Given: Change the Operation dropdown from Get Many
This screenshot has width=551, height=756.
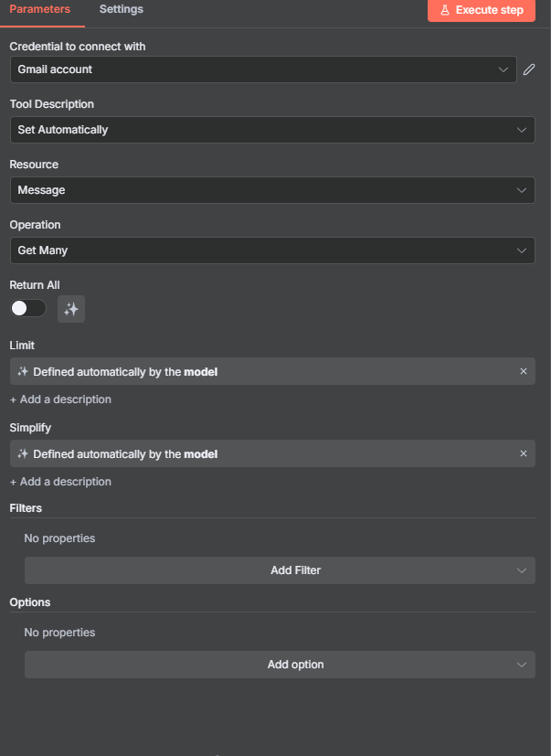Looking at the screenshot, I should pyautogui.click(x=271, y=250).
